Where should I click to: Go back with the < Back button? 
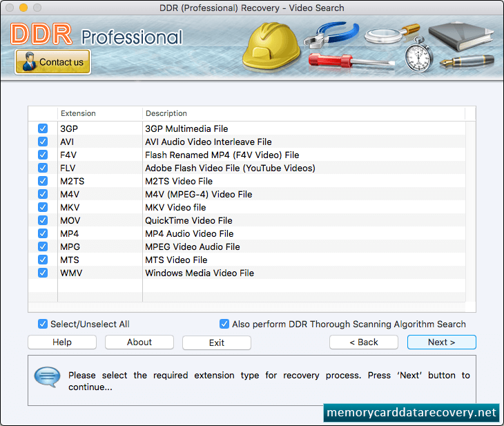[x=364, y=342]
